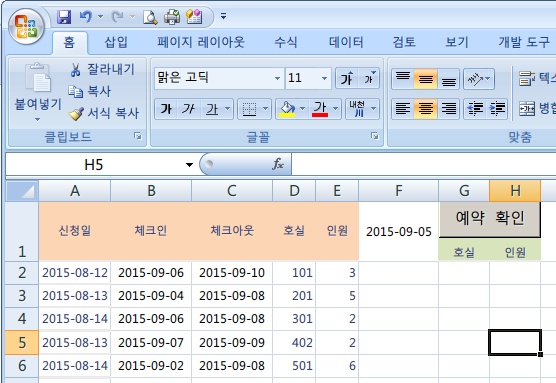Open the 개발 도구 tab
The height and width of the screenshot is (383, 556).
point(524,42)
